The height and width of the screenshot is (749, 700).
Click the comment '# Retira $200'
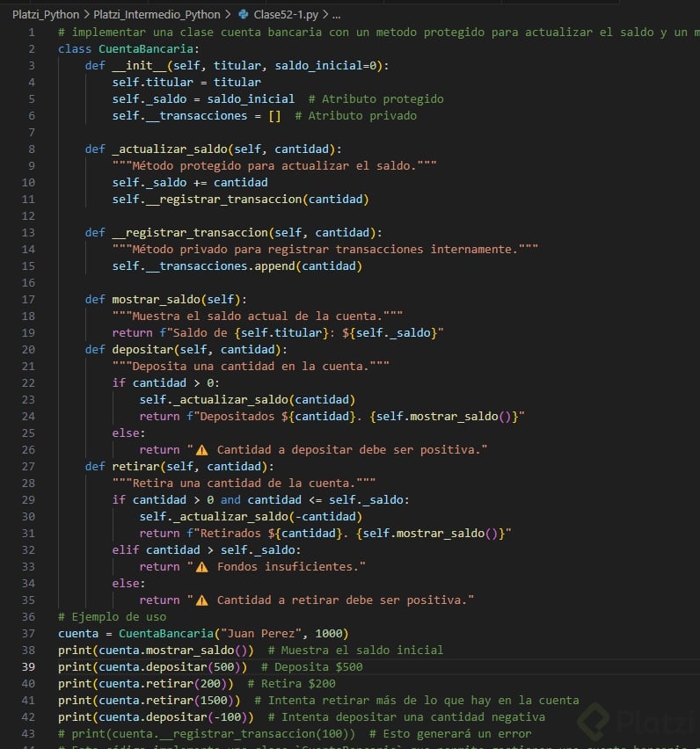click(x=291, y=684)
